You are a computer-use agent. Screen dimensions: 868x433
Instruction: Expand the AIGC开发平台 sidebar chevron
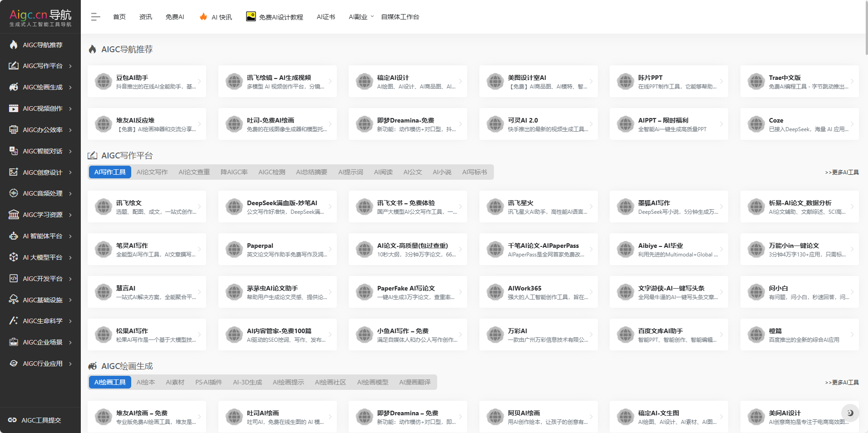[x=70, y=279]
